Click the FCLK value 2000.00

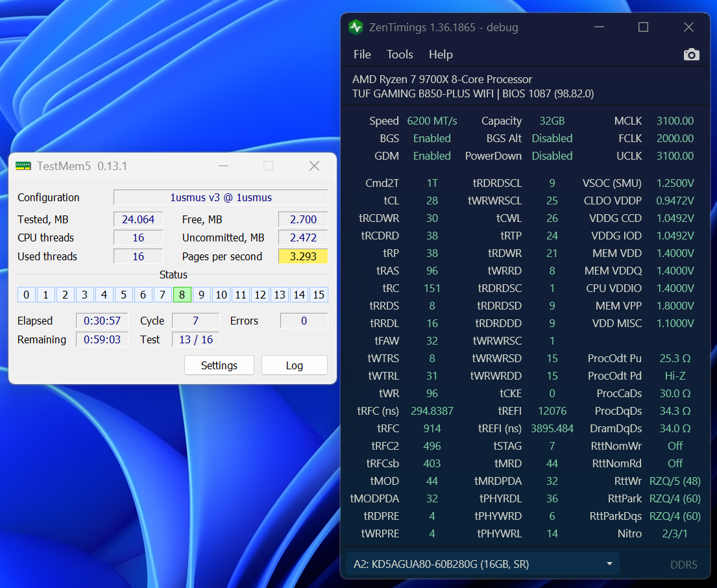tap(675, 138)
